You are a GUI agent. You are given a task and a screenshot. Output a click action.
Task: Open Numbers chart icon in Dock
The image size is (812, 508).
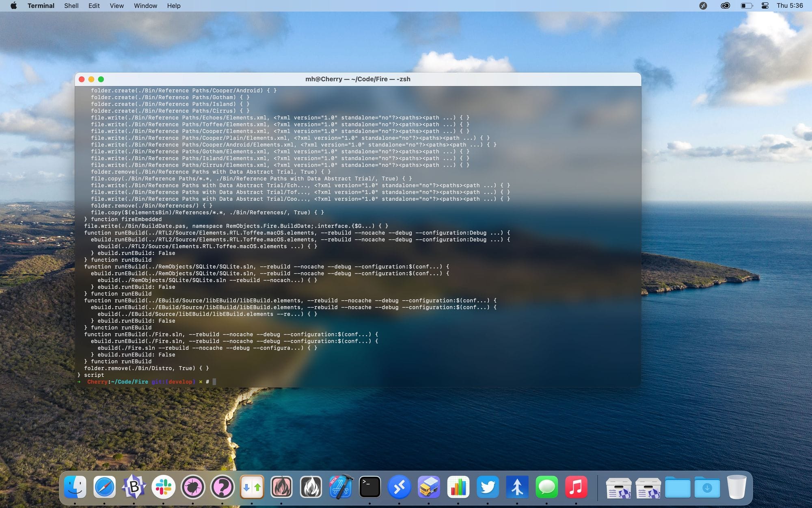click(x=458, y=487)
